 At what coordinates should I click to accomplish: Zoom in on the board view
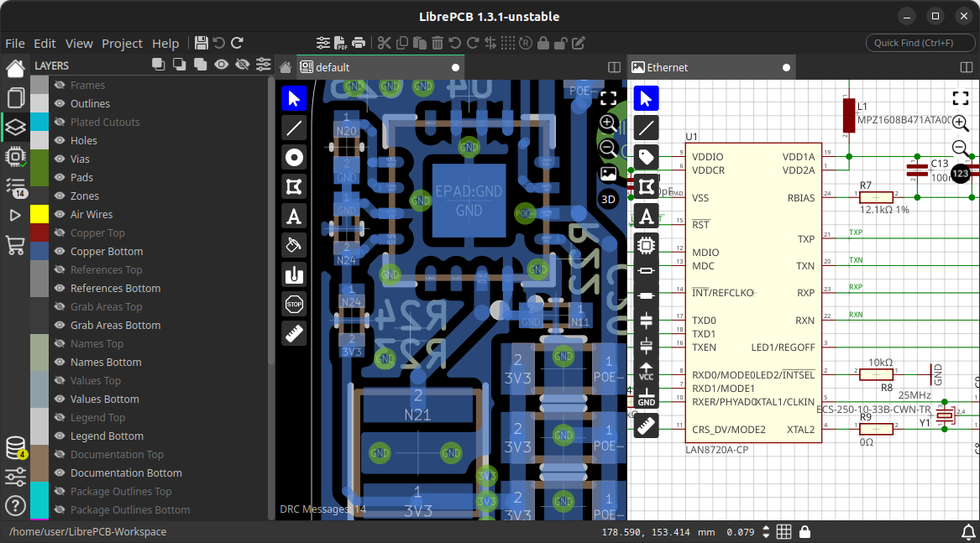tap(608, 123)
